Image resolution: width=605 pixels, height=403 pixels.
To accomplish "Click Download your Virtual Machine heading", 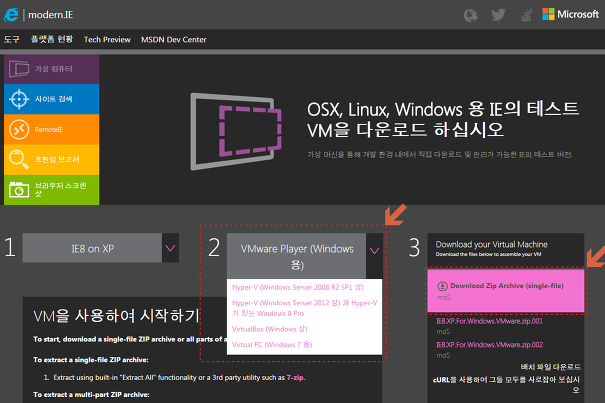I will [x=492, y=244].
